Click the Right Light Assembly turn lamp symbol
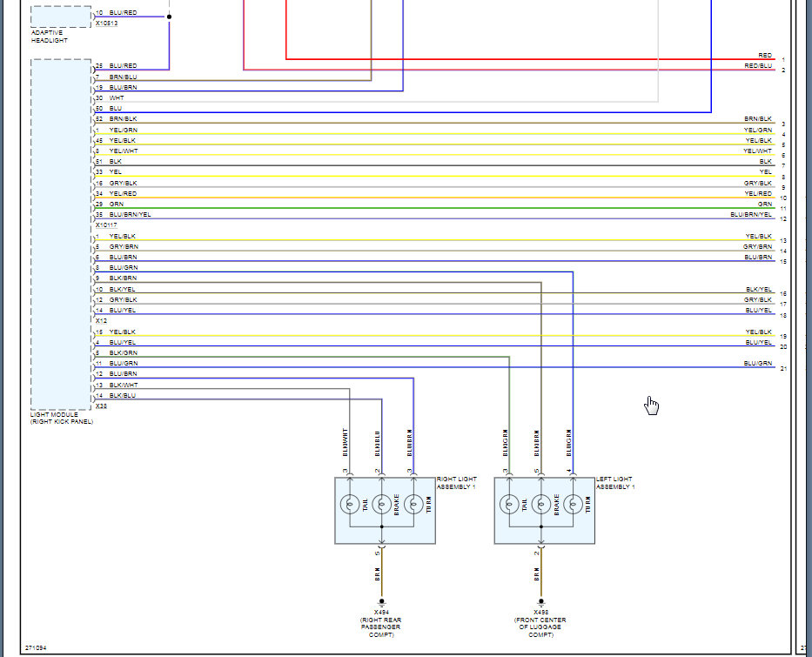 pos(413,504)
